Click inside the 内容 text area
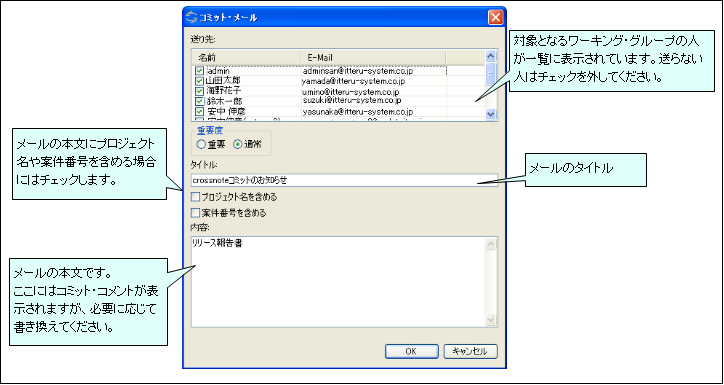This screenshot has width=724, height=385. point(338,282)
